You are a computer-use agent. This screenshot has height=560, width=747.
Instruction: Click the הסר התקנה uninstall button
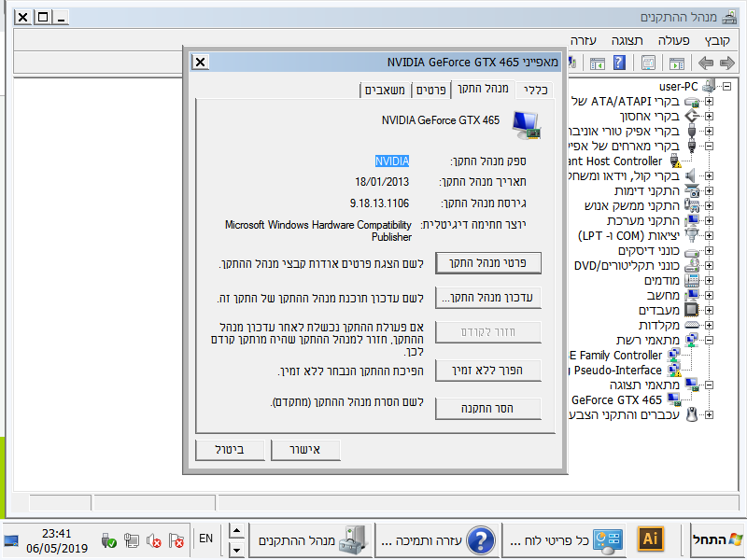coord(487,409)
